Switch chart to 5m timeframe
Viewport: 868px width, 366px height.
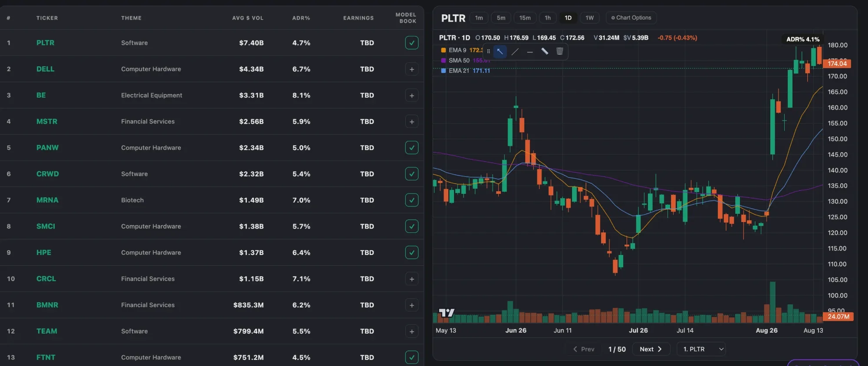pos(501,18)
